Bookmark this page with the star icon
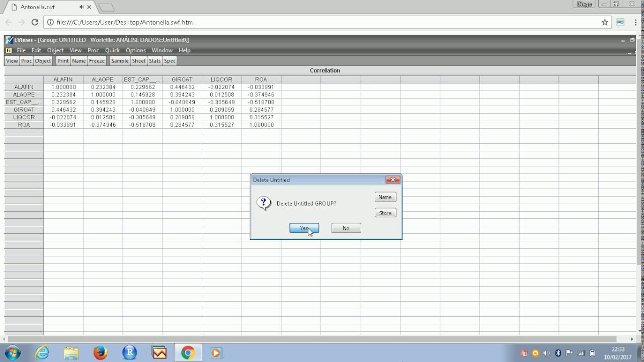Screen dimensions: 644x362 pos(605,22)
